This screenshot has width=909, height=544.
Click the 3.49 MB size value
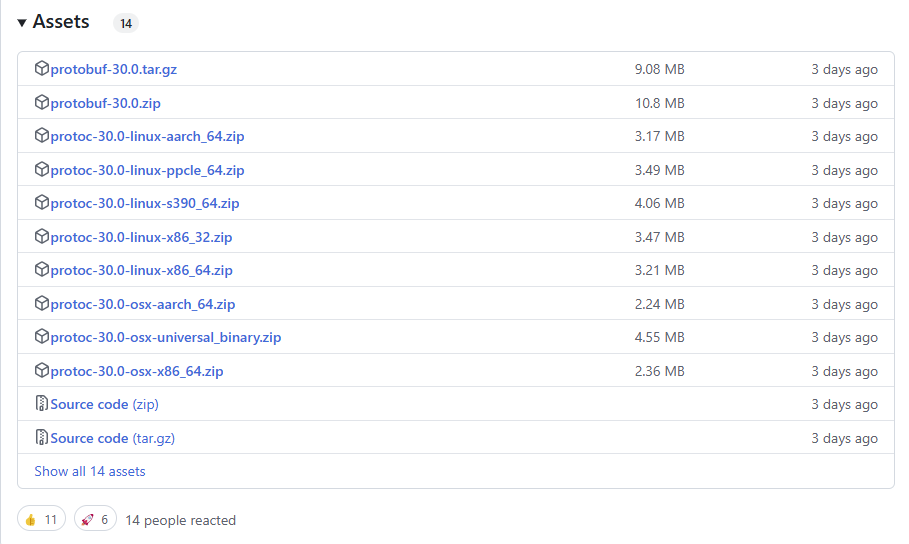tap(660, 170)
